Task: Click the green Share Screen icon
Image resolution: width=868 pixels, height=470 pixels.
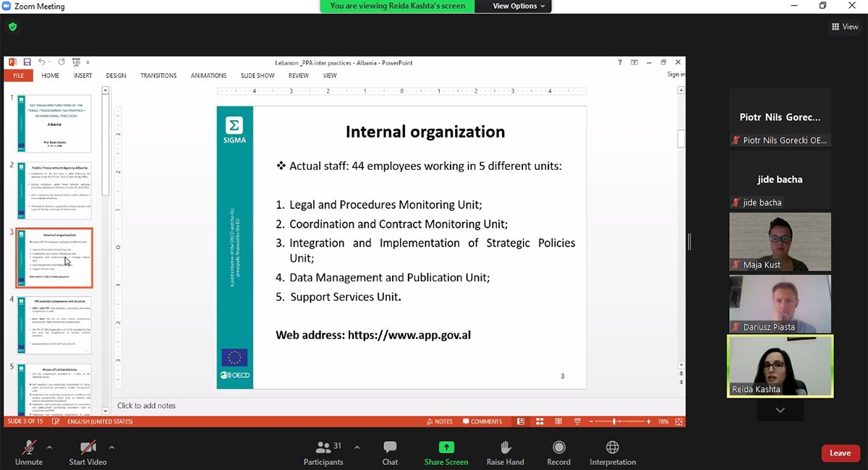Action: [x=446, y=448]
